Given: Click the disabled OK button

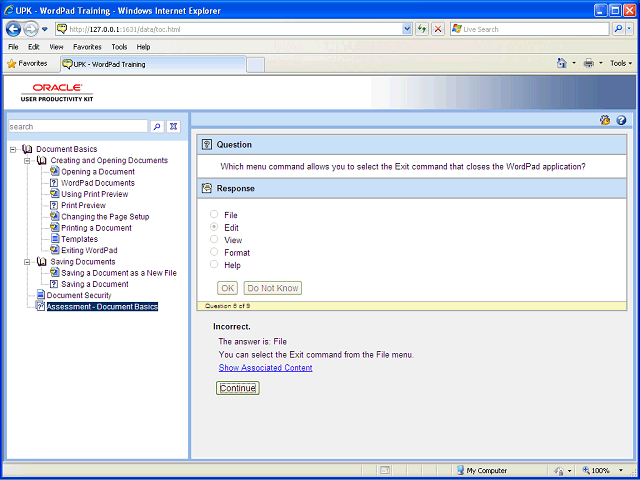Looking at the screenshot, I should point(227,288).
